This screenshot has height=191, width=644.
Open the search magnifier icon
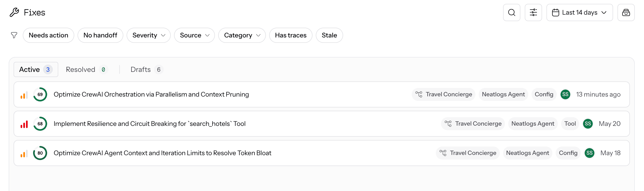tap(511, 12)
